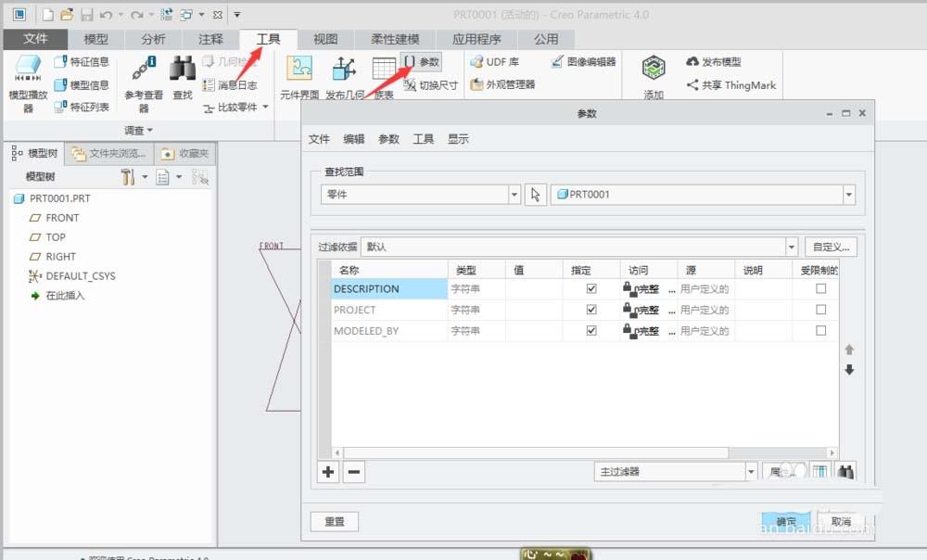Open the UDF 库 library
The width and height of the screenshot is (927, 560).
coord(495,61)
